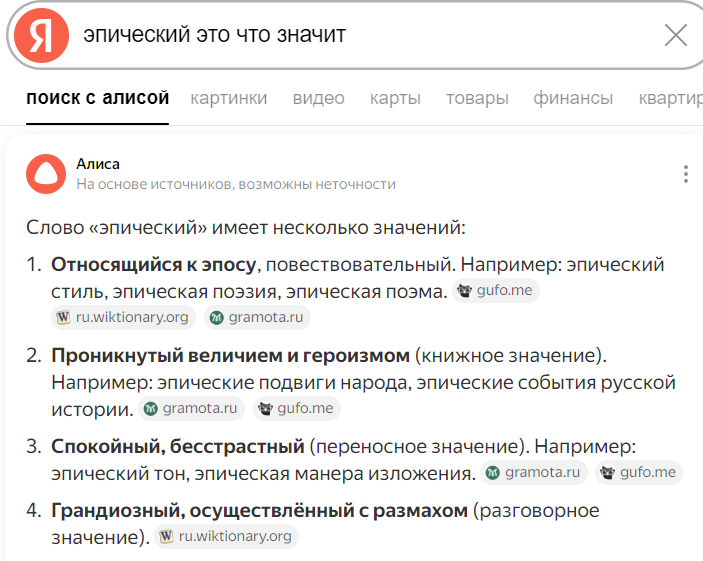Open gufo.me source in third definition
The image size is (703, 561).
[x=638, y=473]
